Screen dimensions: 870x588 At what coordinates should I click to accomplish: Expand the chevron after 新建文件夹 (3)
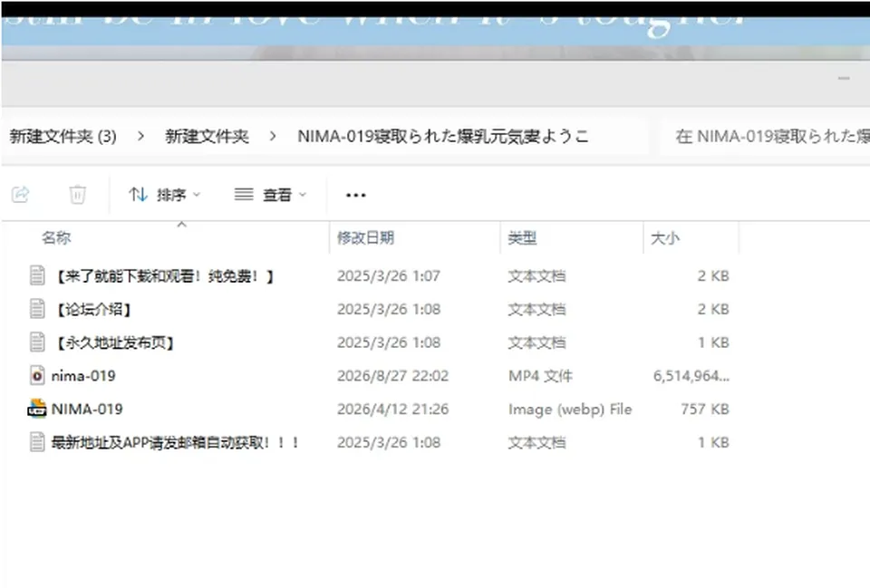141,137
